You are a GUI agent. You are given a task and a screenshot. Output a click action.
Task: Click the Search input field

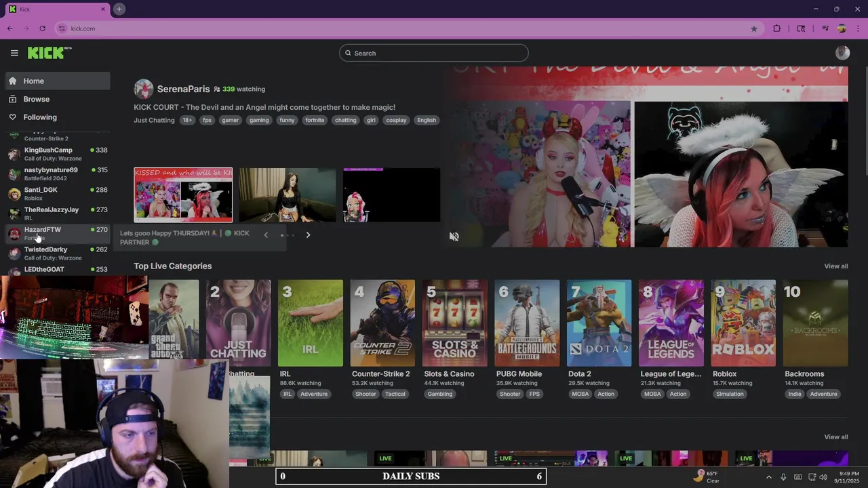434,53
